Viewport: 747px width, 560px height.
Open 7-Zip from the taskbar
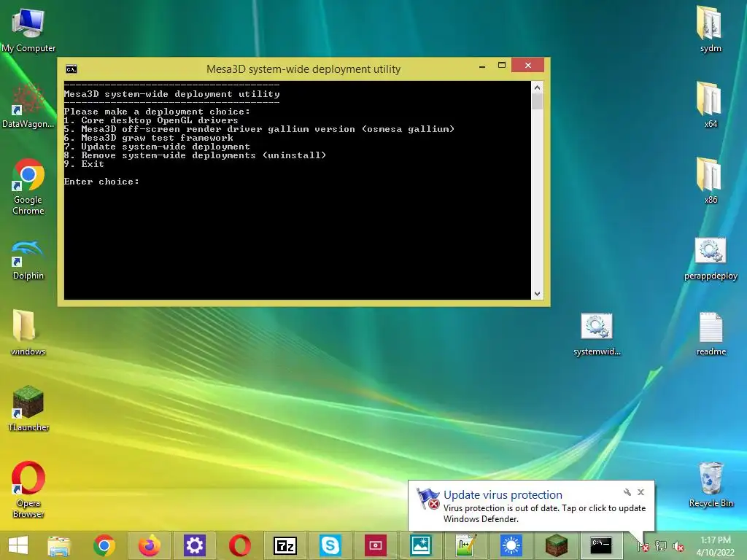285,545
